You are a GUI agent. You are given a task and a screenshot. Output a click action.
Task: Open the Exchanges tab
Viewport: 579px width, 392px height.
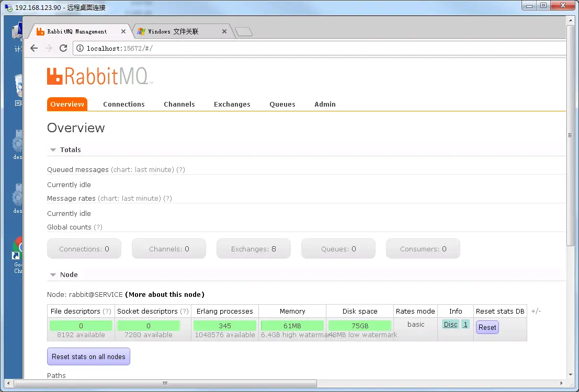tap(232, 104)
